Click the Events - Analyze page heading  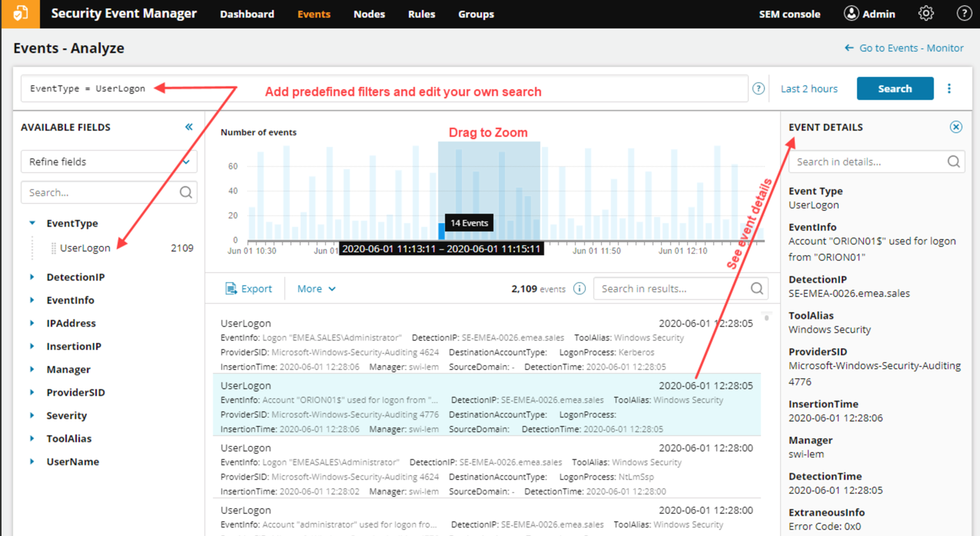pyautogui.click(x=69, y=48)
